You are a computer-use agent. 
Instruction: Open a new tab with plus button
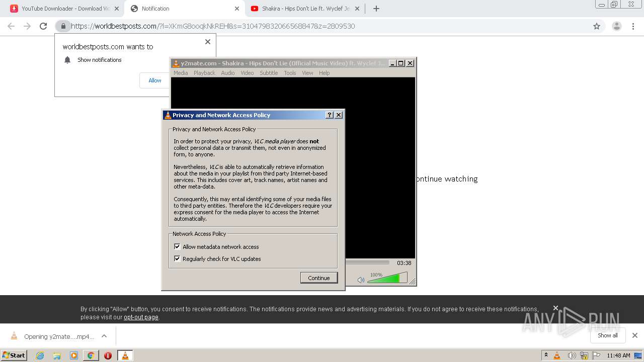point(376,9)
